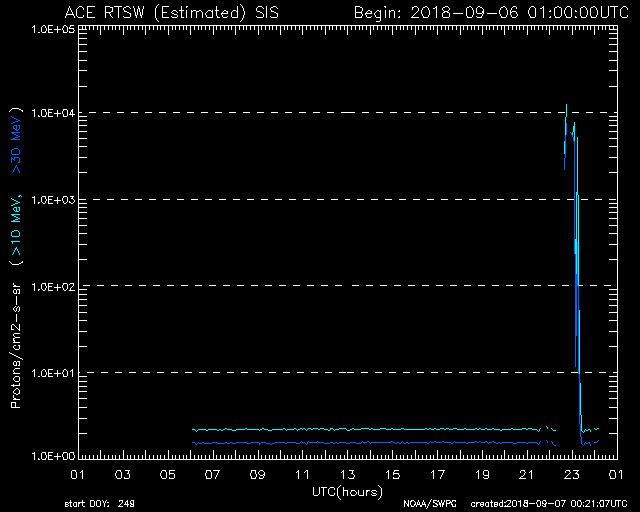This screenshot has height=512, width=640.
Task: Click the Begin 2018-09-06 timestamp text
Action: (x=490, y=11)
